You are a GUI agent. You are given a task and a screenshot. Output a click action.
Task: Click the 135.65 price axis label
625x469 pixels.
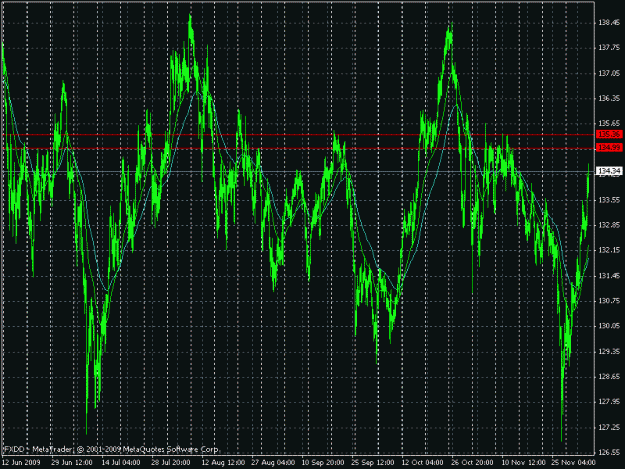[609, 124]
